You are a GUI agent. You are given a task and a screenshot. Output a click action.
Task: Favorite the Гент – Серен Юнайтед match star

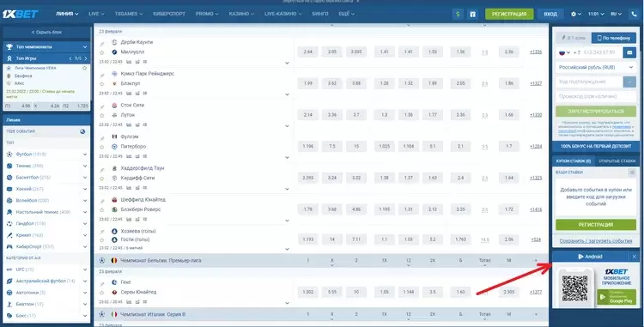(102, 292)
